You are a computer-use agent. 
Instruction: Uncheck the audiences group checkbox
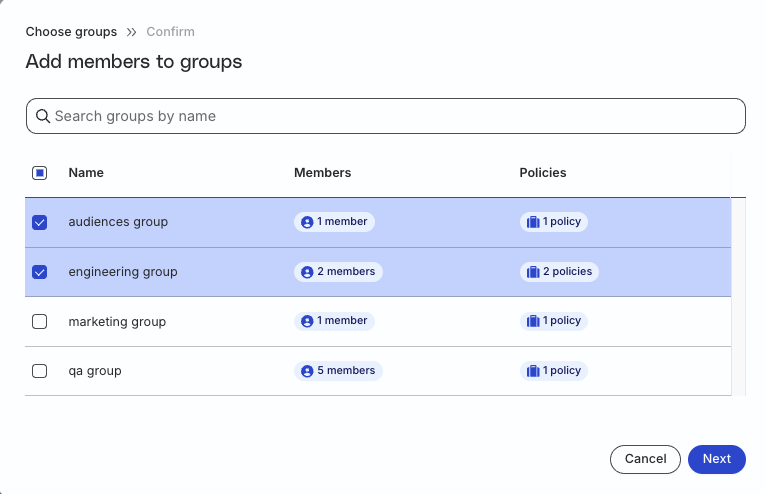(x=40, y=222)
